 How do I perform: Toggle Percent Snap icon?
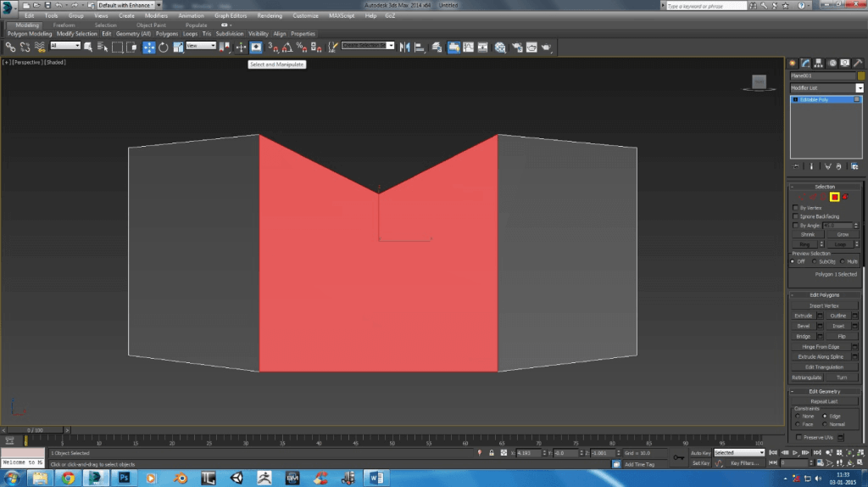[x=302, y=48]
